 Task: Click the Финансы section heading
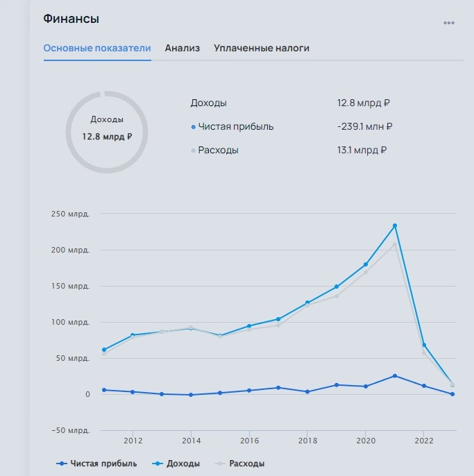click(x=71, y=19)
